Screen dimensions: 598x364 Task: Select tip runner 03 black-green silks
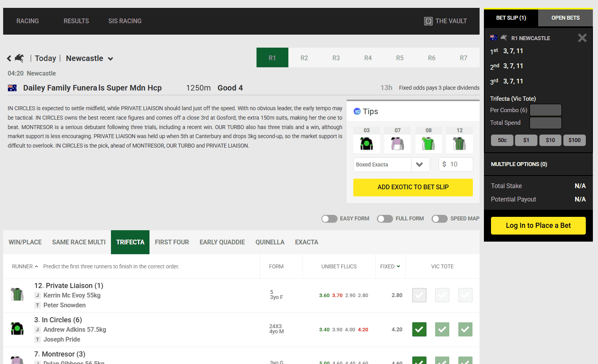pos(367,144)
